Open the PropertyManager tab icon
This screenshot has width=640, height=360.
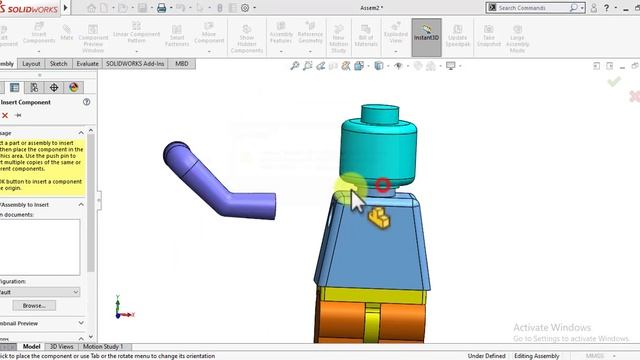click(x=15, y=87)
